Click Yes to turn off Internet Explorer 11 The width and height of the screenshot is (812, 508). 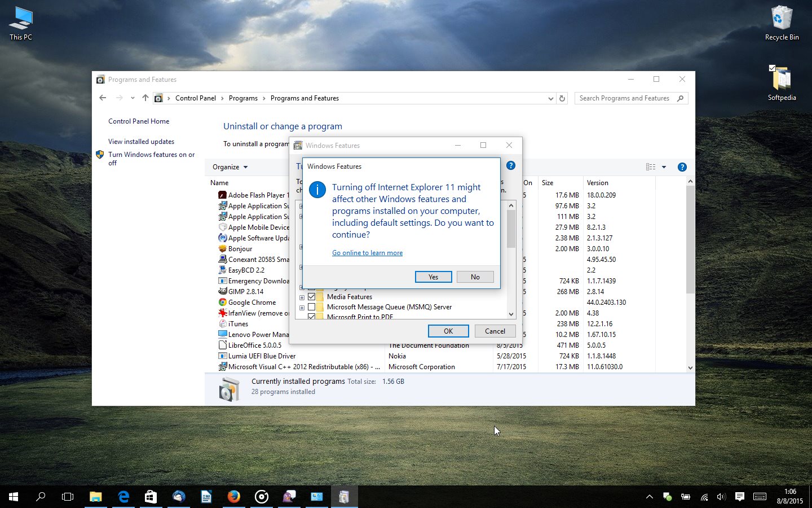pyautogui.click(x=433, y=277)
